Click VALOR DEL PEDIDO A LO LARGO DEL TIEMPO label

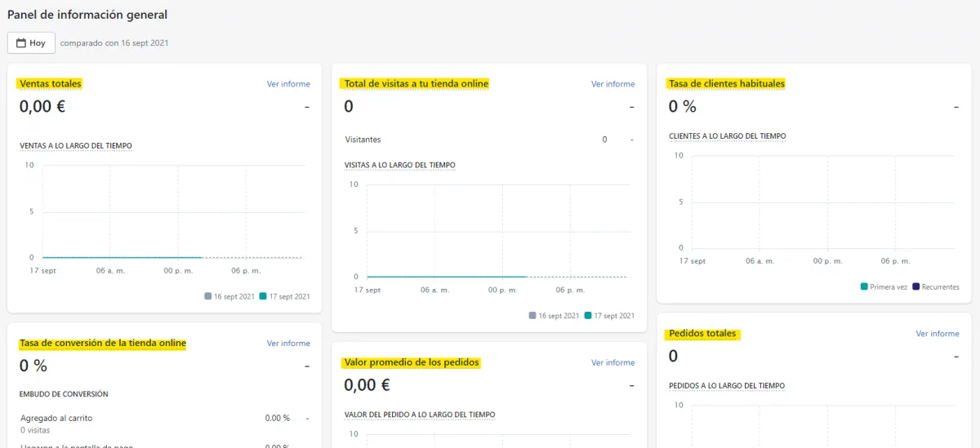[x=420, y=415]
